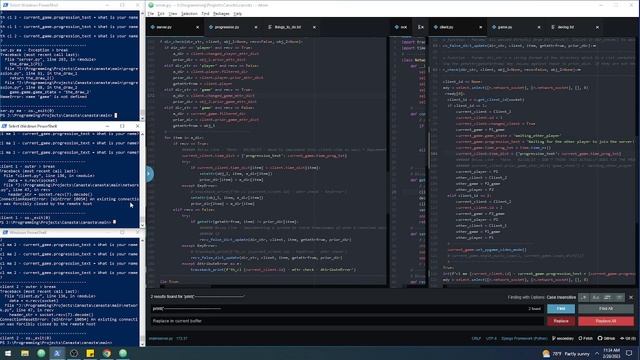This screenshot has width=640, height=360.
Task: Toggle regex option in find panel
Action: click(584, 297)
